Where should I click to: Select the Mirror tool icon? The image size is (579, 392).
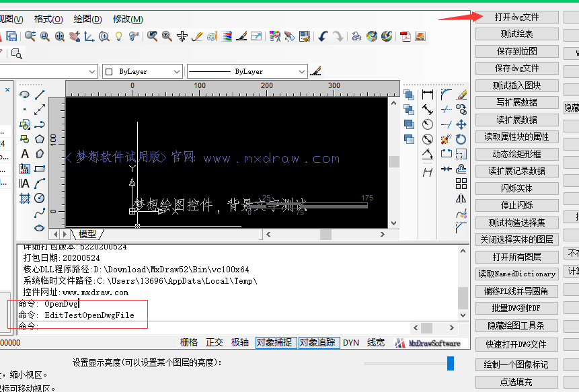pos(460,199)
